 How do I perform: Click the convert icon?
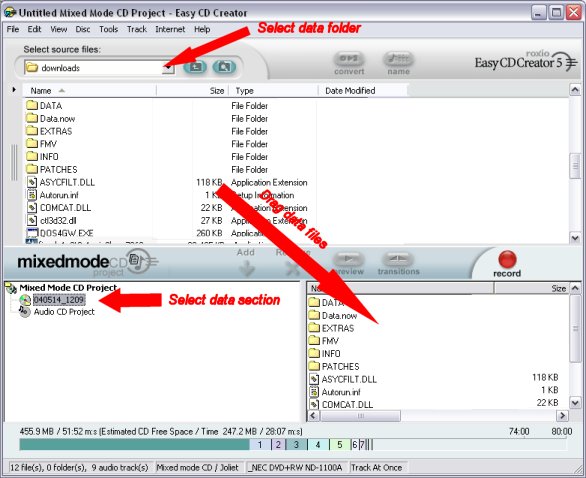click(349, 59)
